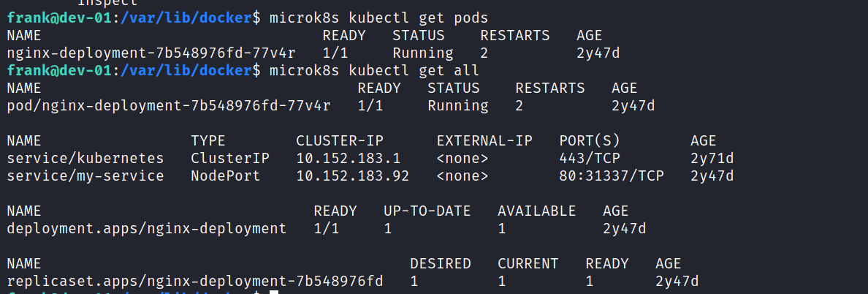Click the 'microk8s kubectl get pods' command text
The image size is (868, 294).
[378, 18]
